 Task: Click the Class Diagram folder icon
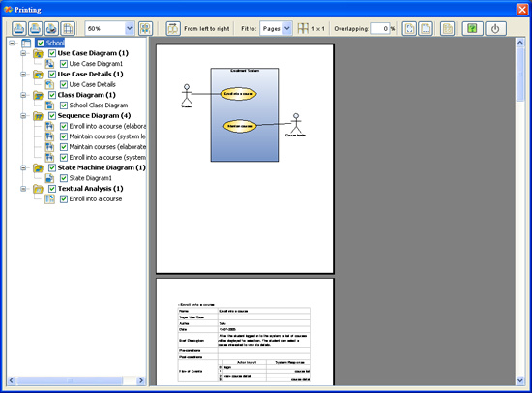(x=38, y=95)
